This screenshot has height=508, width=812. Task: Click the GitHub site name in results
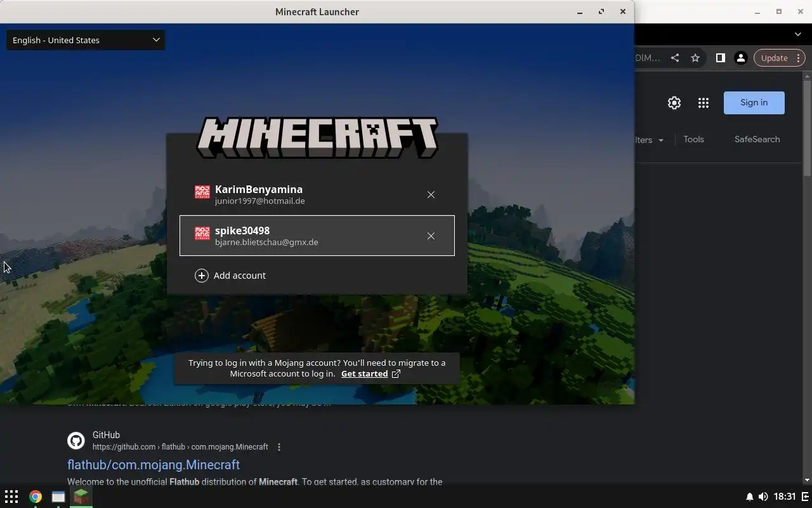pyautogui.click(x=106, y=435)
